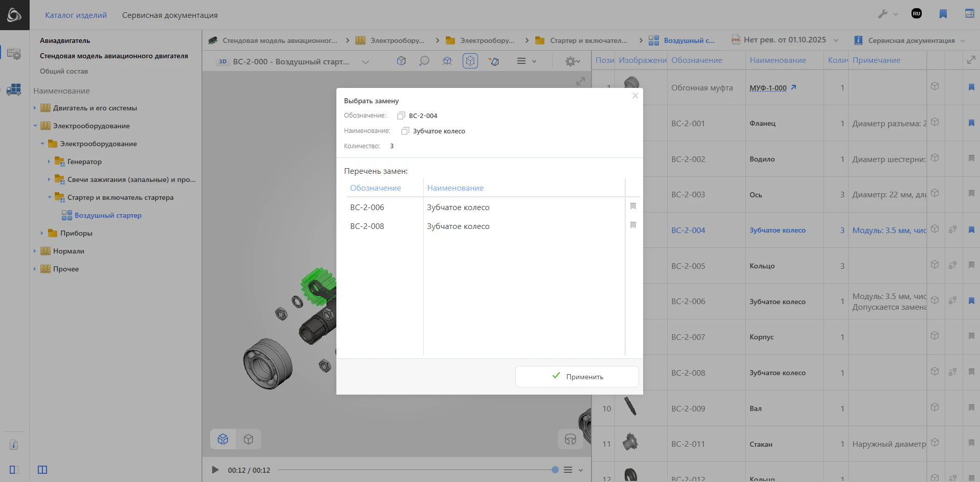The width and height of the screenshot is (980, 482).
Task: Open replacements icon for ВС-2-005 row
Action: pos(952,265)
